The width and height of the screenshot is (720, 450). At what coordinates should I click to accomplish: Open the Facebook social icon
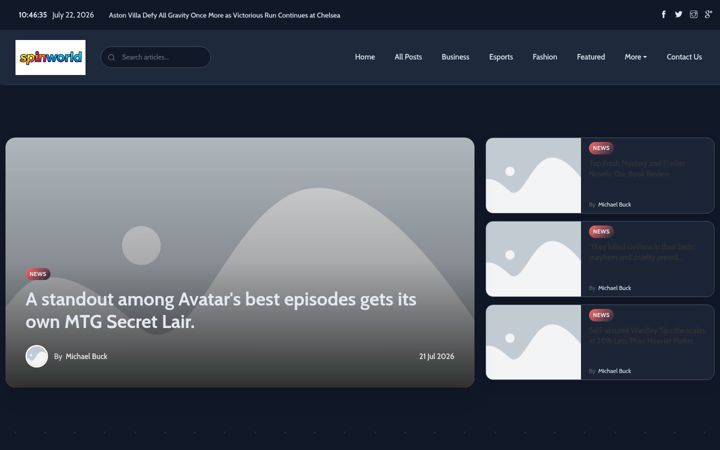coord(664,15)
